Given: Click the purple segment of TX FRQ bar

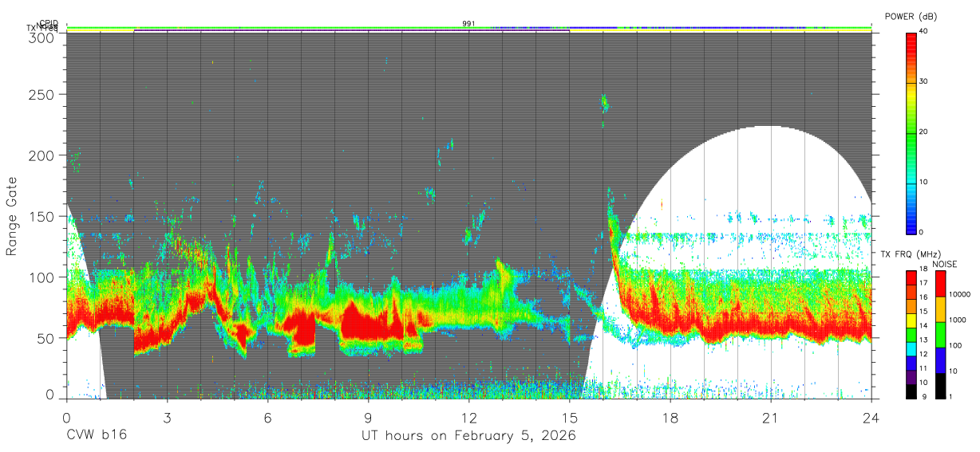Looking at the screenshot, I should 911,376.
